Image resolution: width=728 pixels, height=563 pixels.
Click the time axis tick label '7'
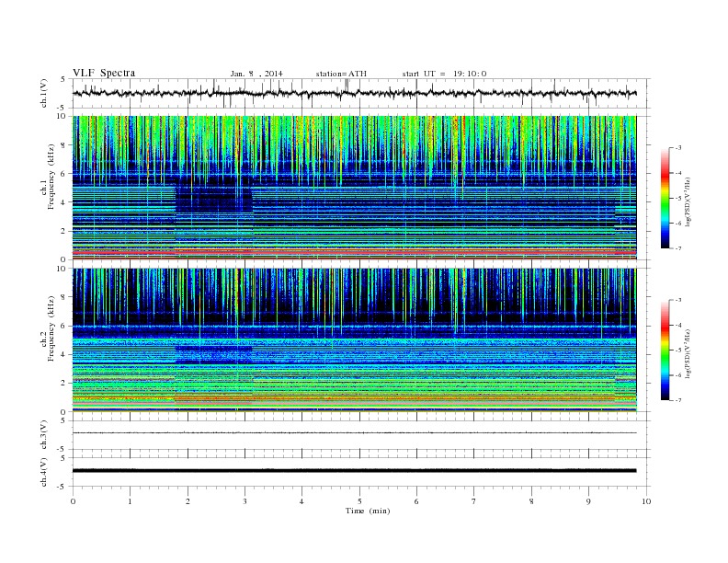click(474, 501)
